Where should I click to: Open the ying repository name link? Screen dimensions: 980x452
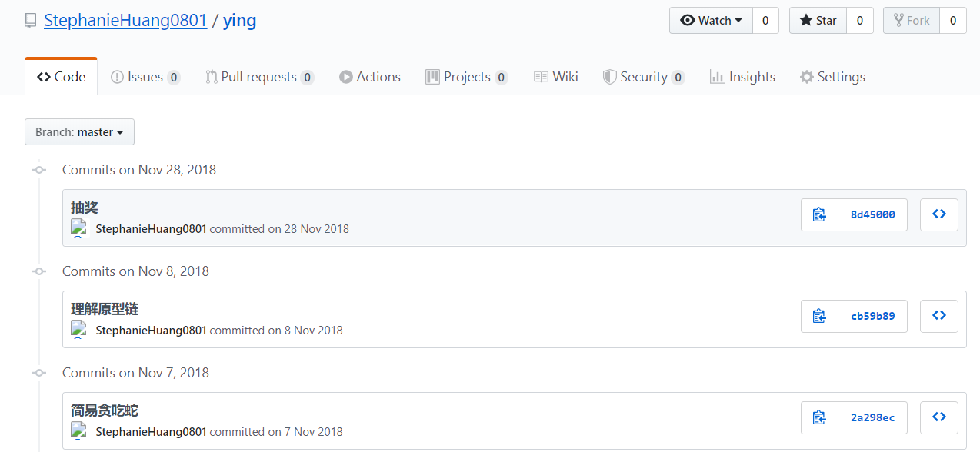coord(239,21)
